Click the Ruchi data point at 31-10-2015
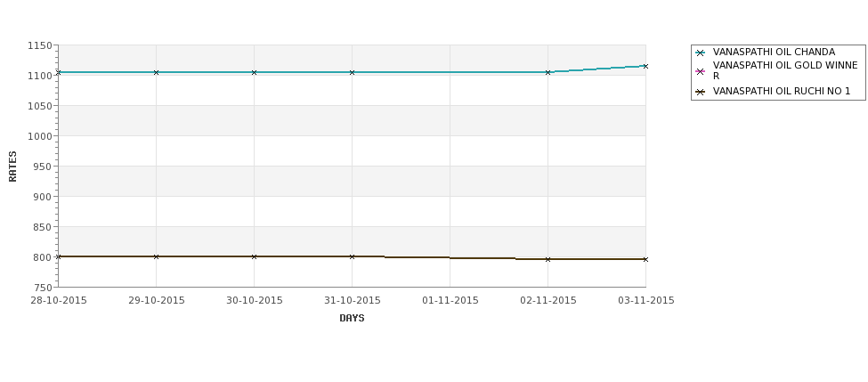 pyautogui.click(x=352, y=256)
